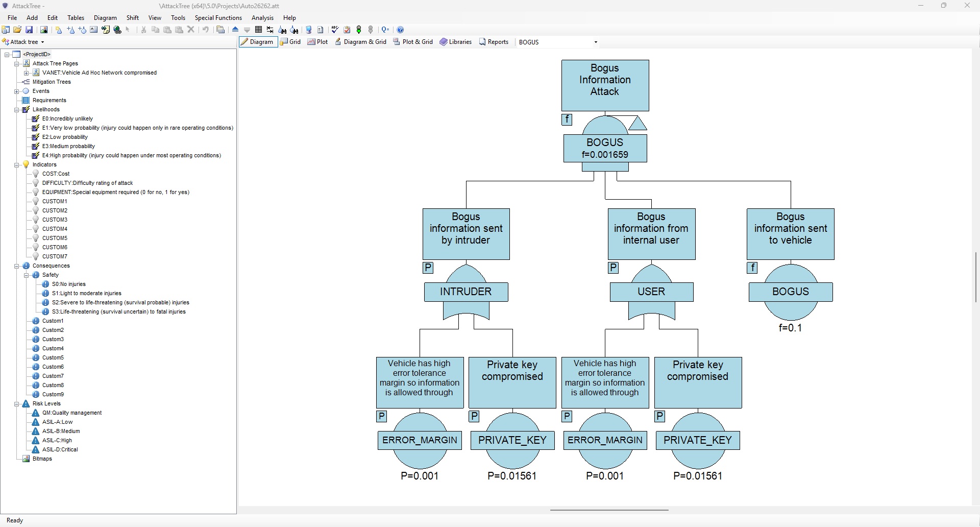Expand the VANET attack tree page node
The image size is (980, 527).
[x=27, y=73]
